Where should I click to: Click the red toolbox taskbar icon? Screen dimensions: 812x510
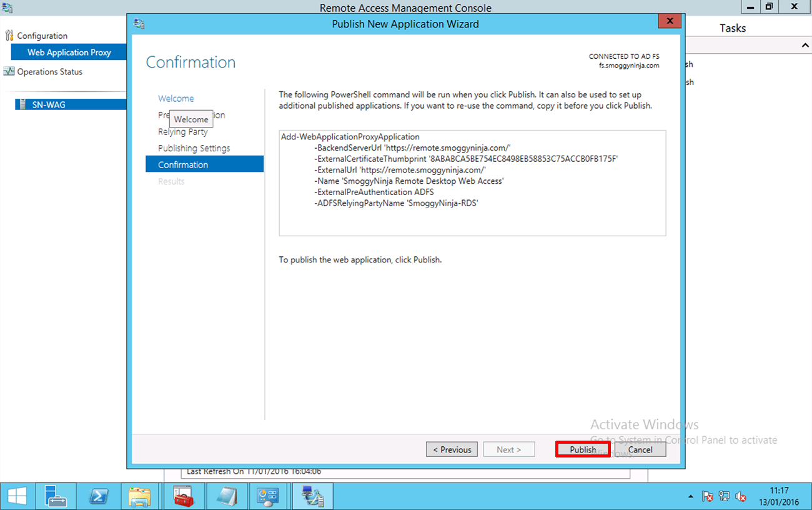click(x=184, y=496)
